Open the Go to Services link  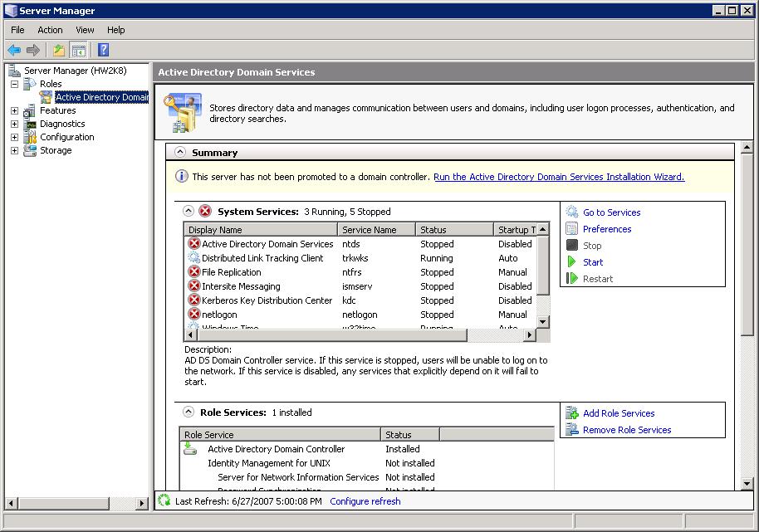611,212
